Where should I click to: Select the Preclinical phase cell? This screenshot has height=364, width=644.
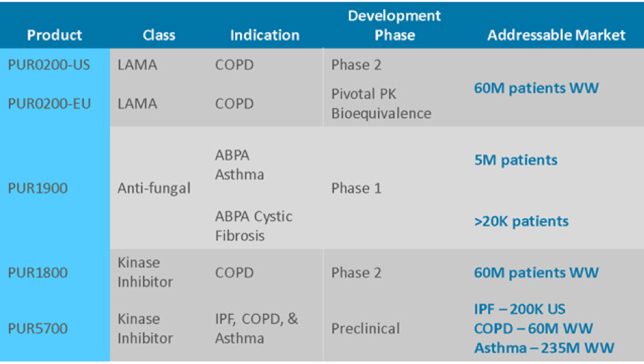coord(364,328)
